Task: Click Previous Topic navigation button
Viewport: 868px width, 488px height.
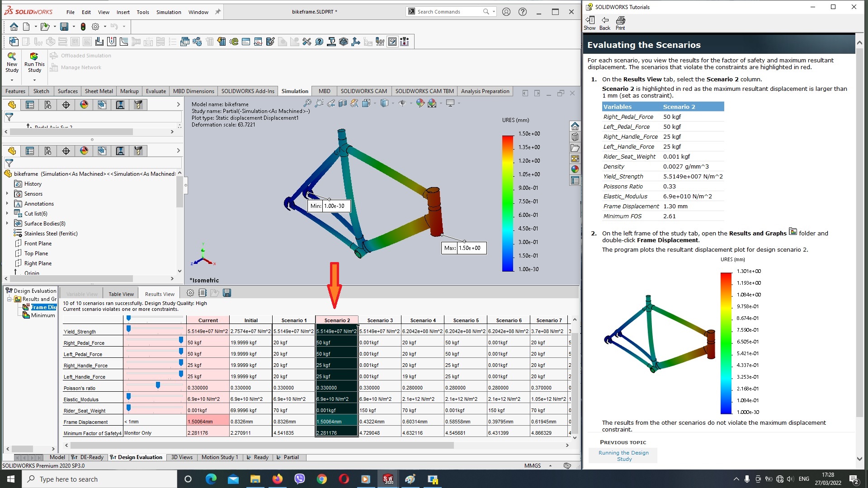Action: click(623, 455)
